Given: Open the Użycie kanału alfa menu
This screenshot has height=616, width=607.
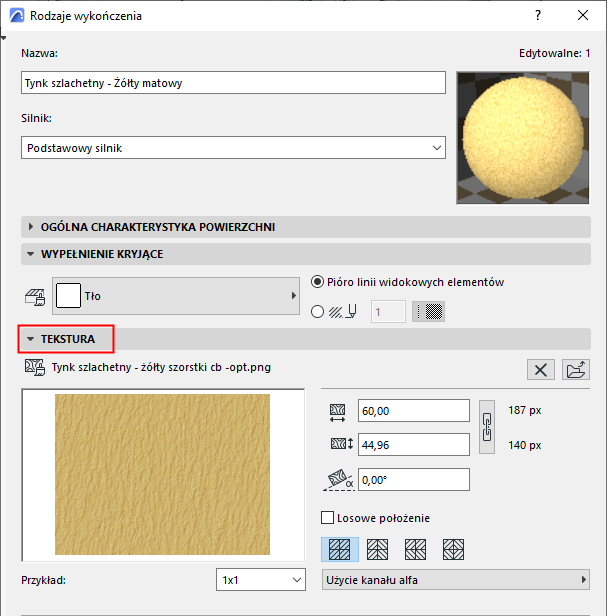Looking at the screenshot, I should click(456, 579).
